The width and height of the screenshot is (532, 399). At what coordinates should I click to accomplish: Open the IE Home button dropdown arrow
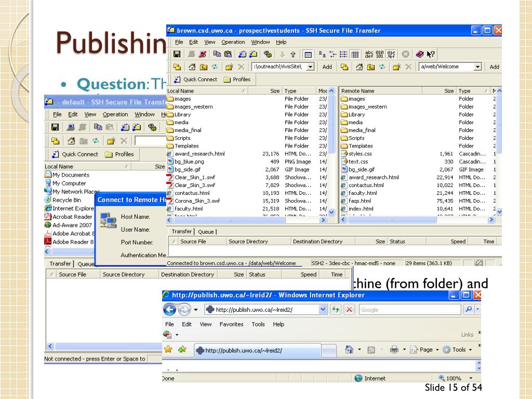pos(360,350)
